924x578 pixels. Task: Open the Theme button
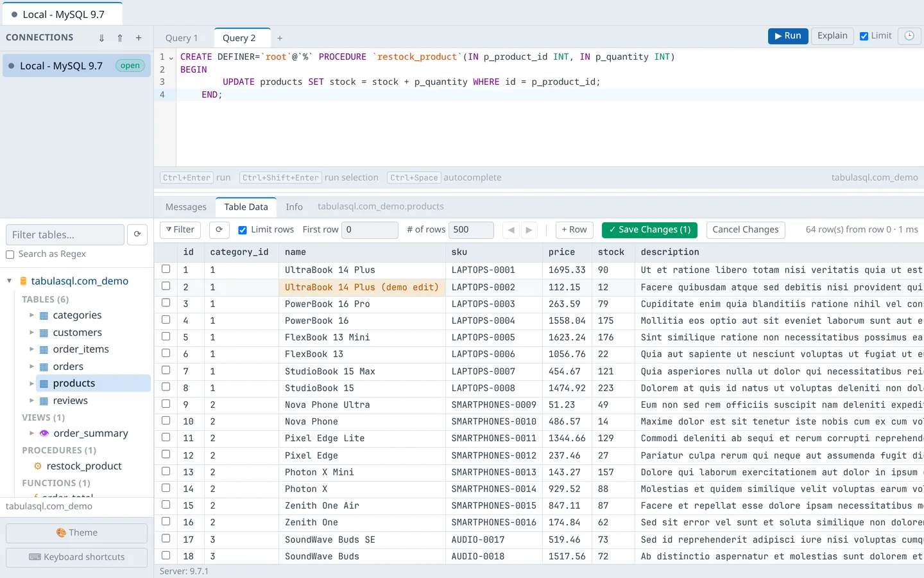pyautogui.click(x=77, y=533)
